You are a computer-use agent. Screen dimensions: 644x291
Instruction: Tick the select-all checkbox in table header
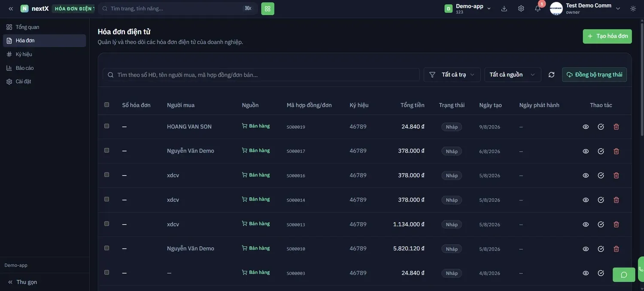[x=106, y=105]
